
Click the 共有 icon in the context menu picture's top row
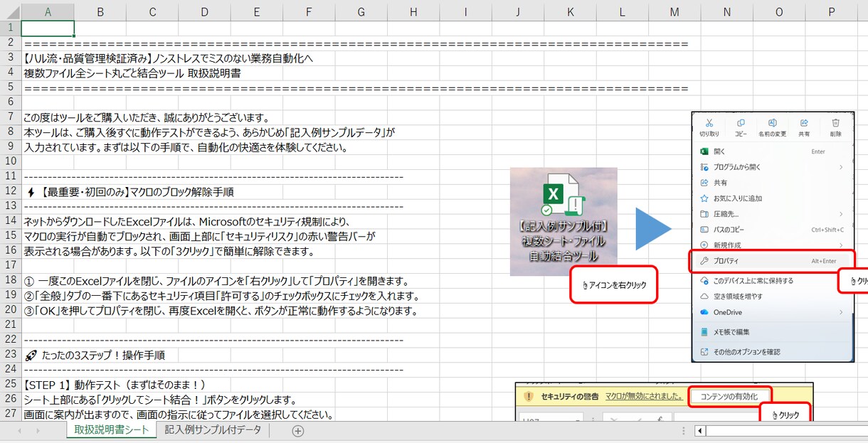click(x=804, y=122)
